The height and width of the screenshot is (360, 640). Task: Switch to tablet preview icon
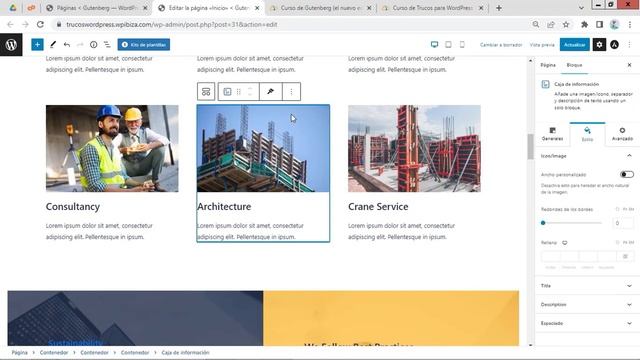click(x=448, y=44)
